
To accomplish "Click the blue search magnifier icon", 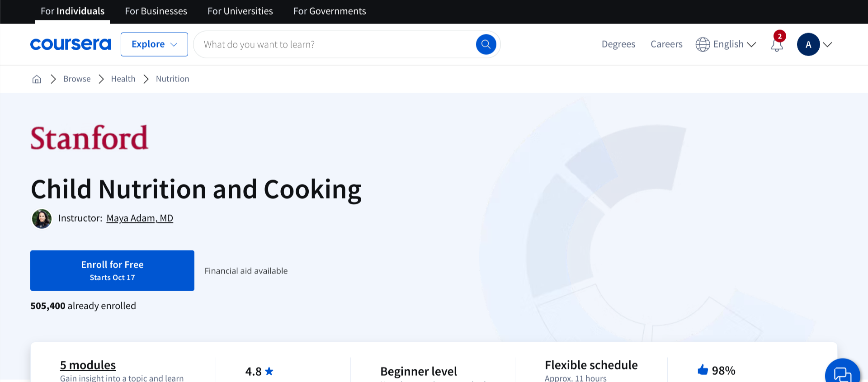I will pos(486,44).
